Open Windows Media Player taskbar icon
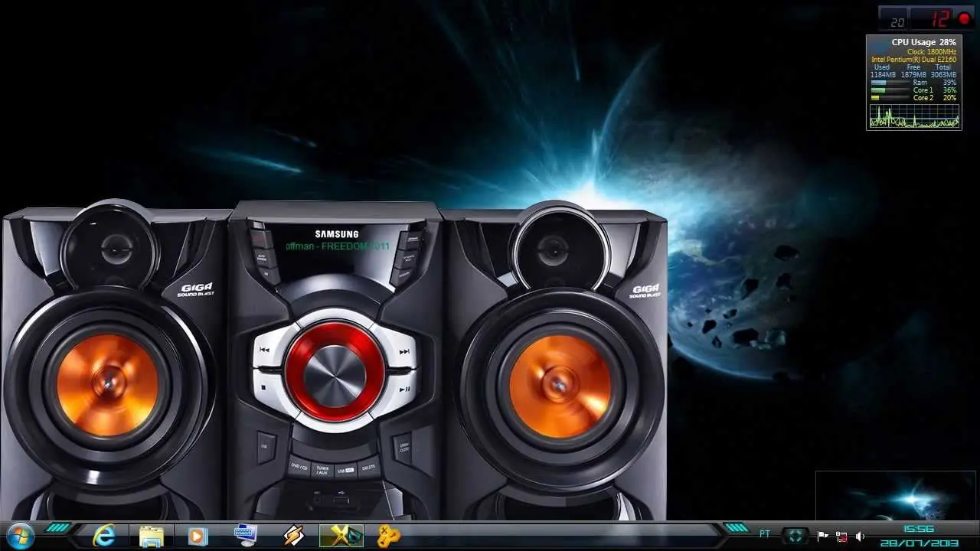This screenshot has width=980, height=551. [x=198, y=536]
